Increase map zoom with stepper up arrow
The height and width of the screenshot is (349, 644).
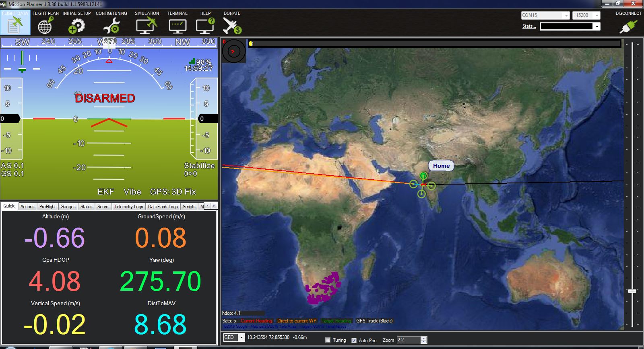[x=424, y=338]
